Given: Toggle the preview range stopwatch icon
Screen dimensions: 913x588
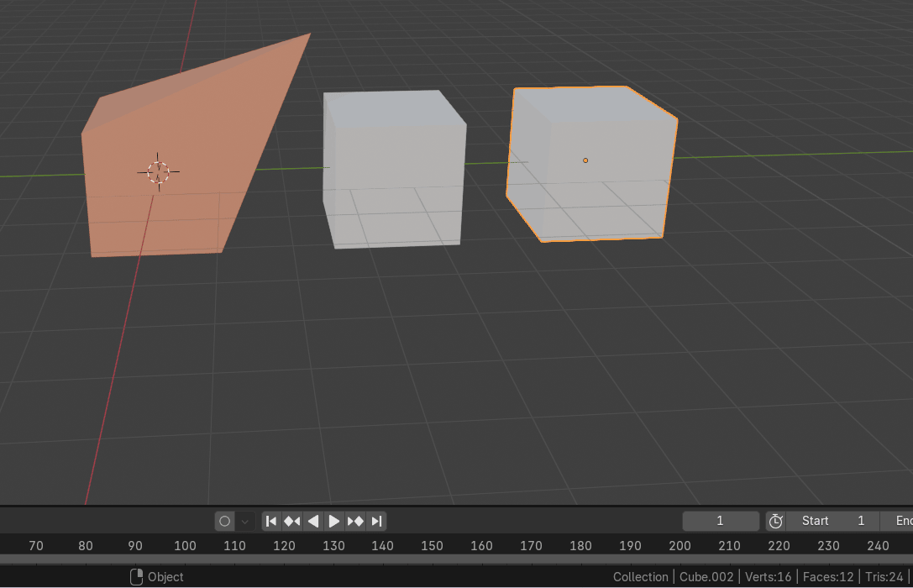Looking at the screenshot, I should click(775, 521).
